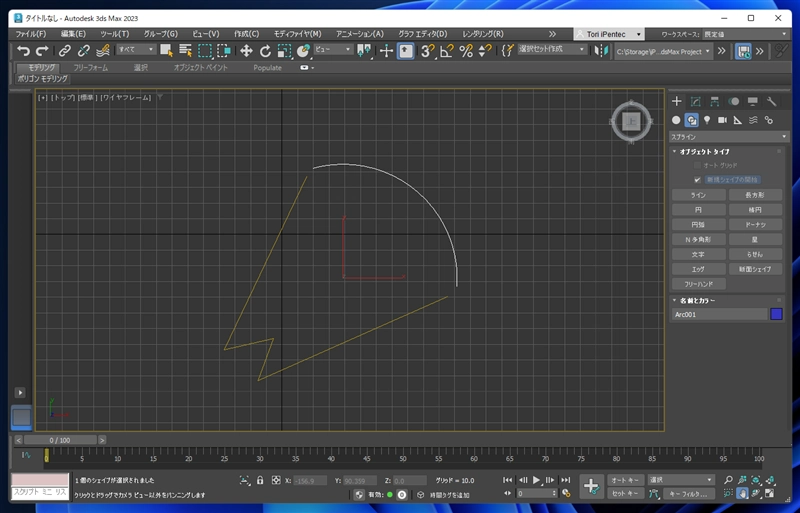Open the モディファイヤ(M) menu
800x513 pixels.
[297, 33]
